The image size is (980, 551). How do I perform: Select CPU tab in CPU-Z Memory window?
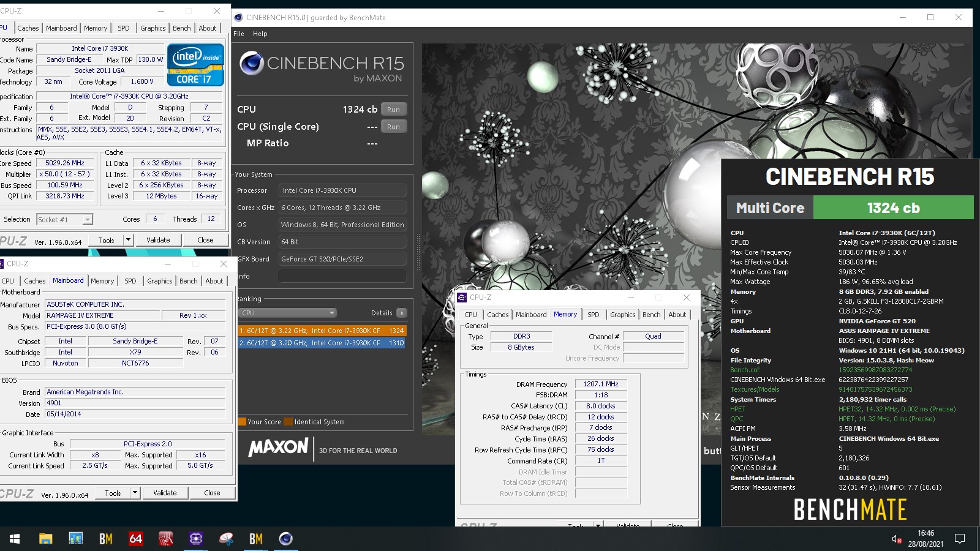(470, 315)
